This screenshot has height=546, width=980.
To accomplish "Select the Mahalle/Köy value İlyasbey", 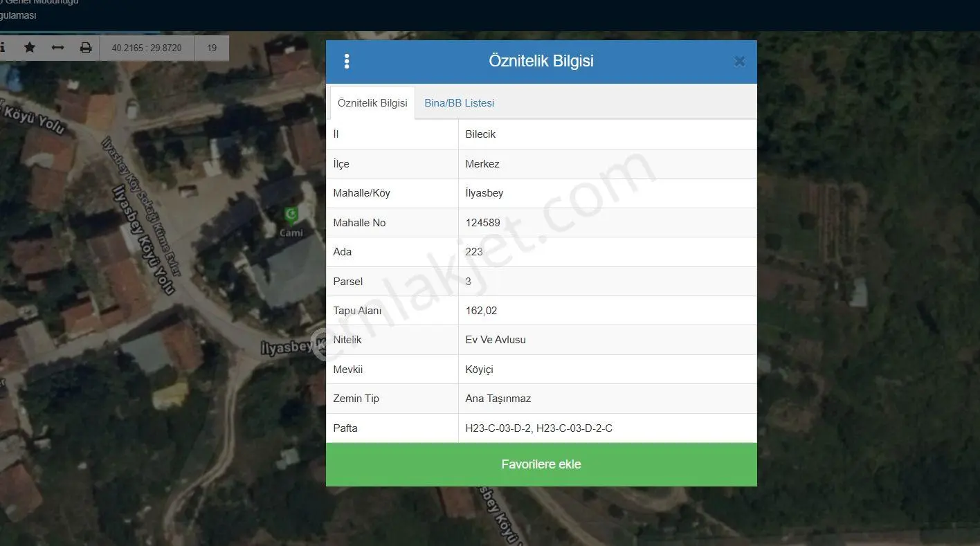I will click(x=484, y=193).
